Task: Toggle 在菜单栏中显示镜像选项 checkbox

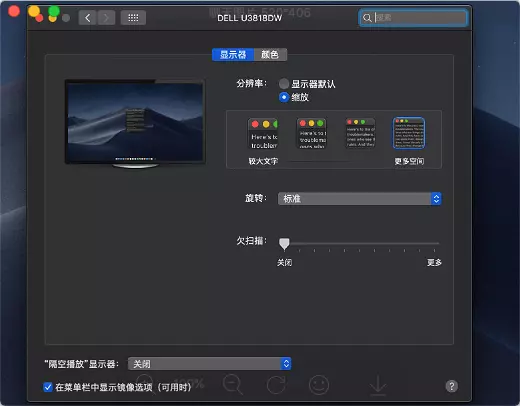Action: tap(48, 387)
